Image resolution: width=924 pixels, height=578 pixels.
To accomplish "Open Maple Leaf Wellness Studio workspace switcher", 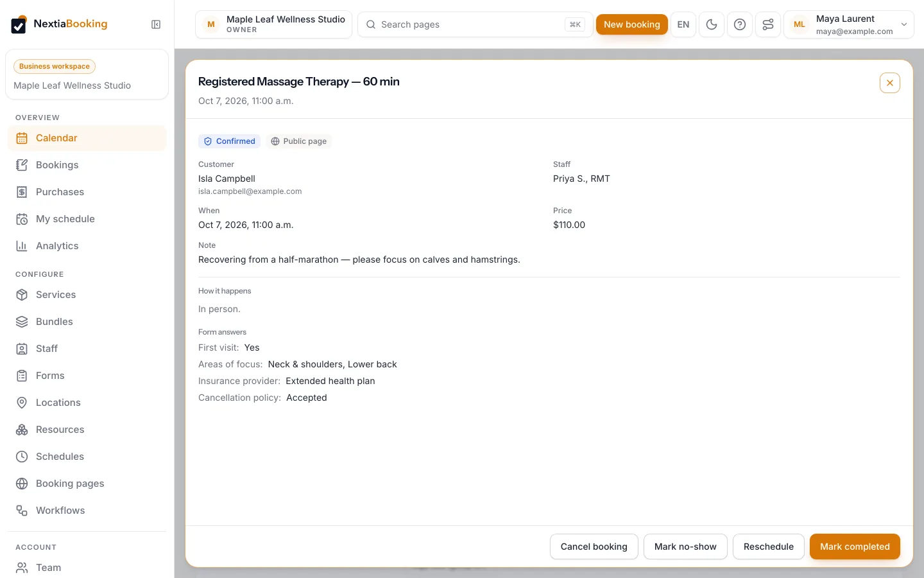I will (274, 24).
